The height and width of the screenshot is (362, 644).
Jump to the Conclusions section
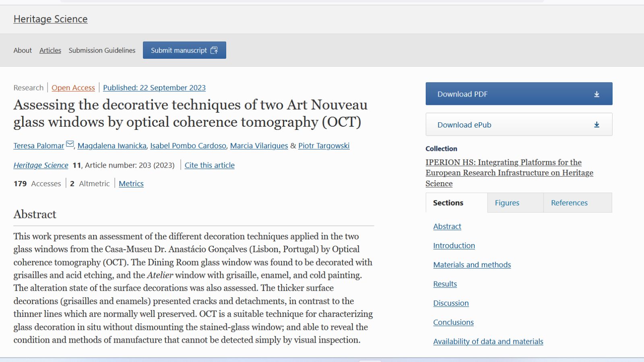[x=453, y=322]
